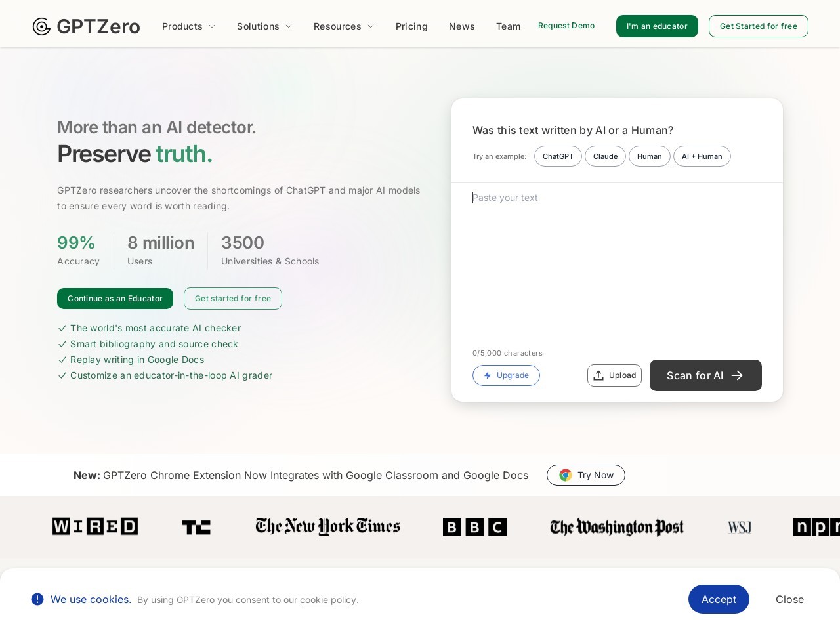Image resolution: width=840 pixels, height=630 pixels.
Task: Click the WIRED publication logo
Action: (94, 526)
